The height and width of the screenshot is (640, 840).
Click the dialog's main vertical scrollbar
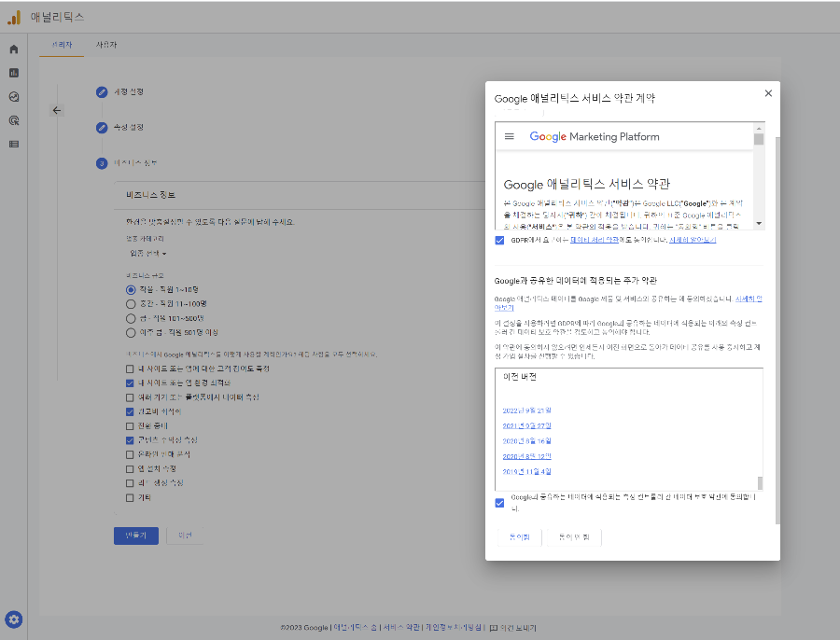(x=777, y=330)
